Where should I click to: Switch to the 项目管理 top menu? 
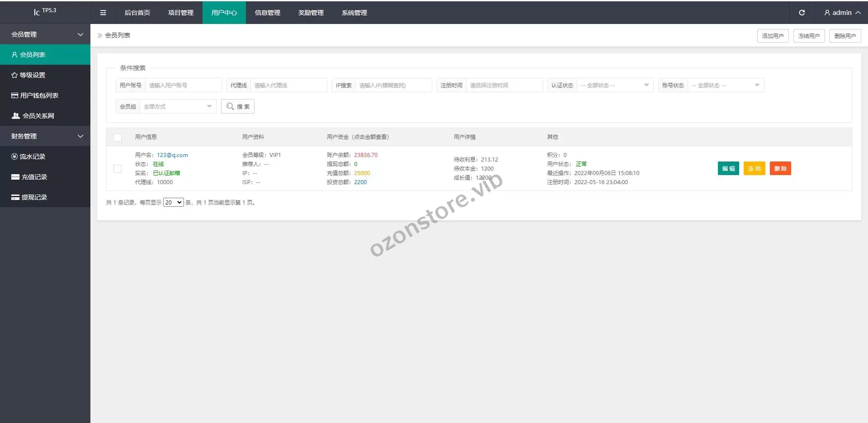coord(181,13)
